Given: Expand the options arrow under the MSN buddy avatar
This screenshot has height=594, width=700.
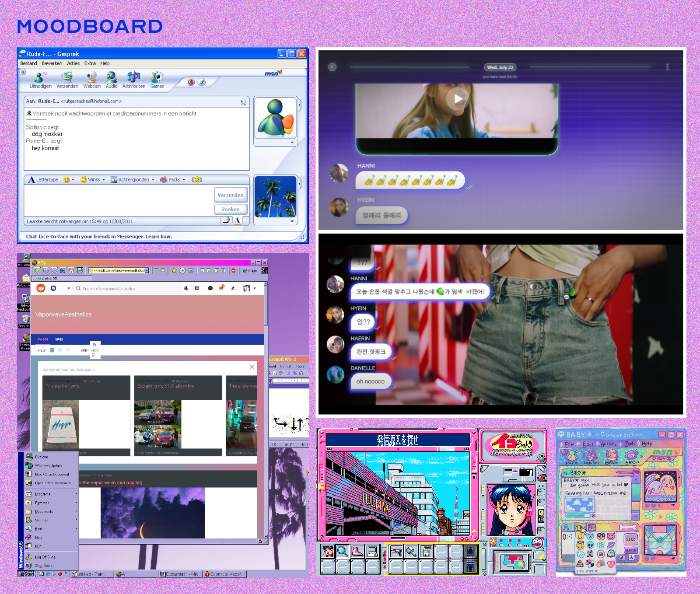Looking at the screenshot, I should coord(292,143).
